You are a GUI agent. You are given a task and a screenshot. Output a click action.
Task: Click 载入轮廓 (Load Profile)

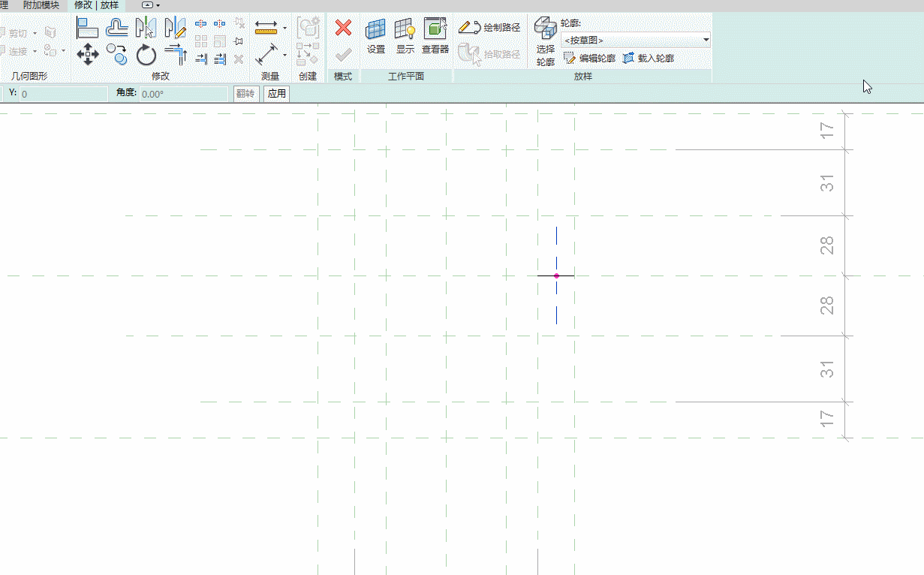[x=649, y=58]
